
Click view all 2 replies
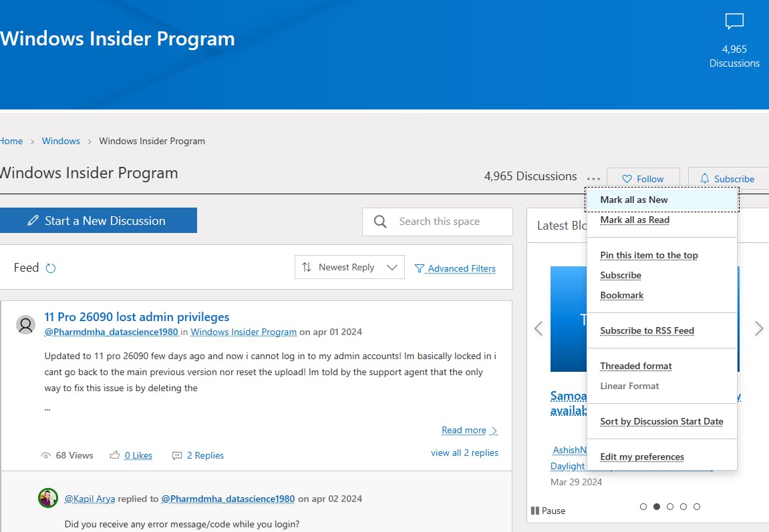pyautogui.click(x=464, y=453)
